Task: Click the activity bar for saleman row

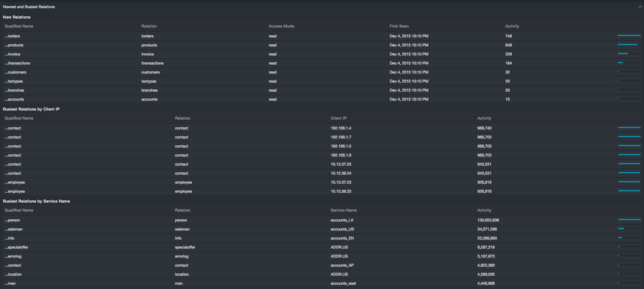Action: (629, 229)
